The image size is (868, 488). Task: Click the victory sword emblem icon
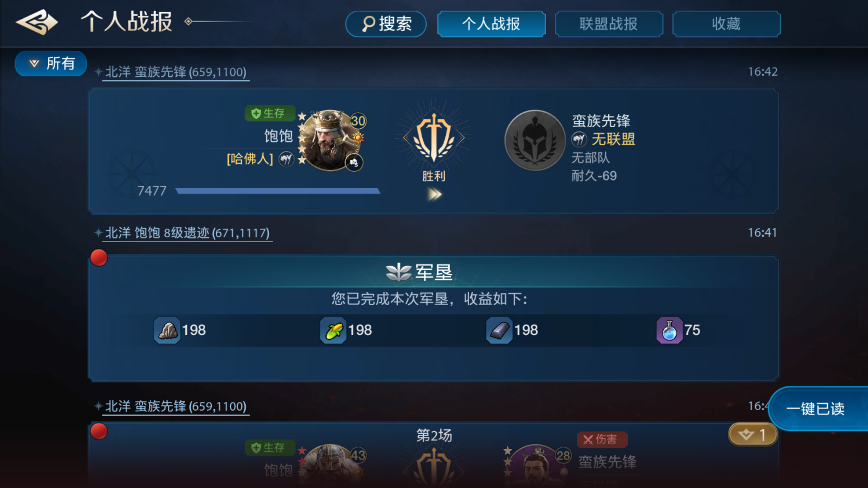point(434,138)
